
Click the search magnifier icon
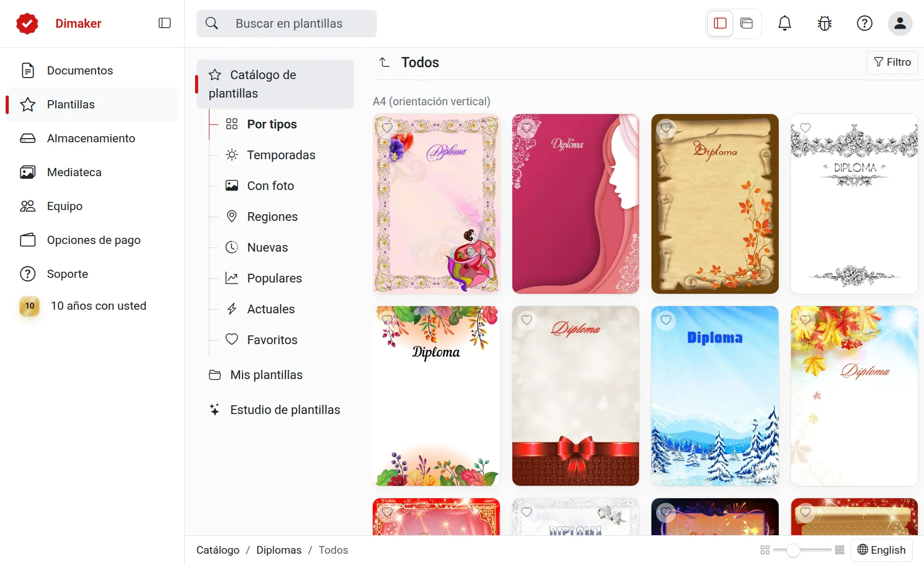coord(211,23)
